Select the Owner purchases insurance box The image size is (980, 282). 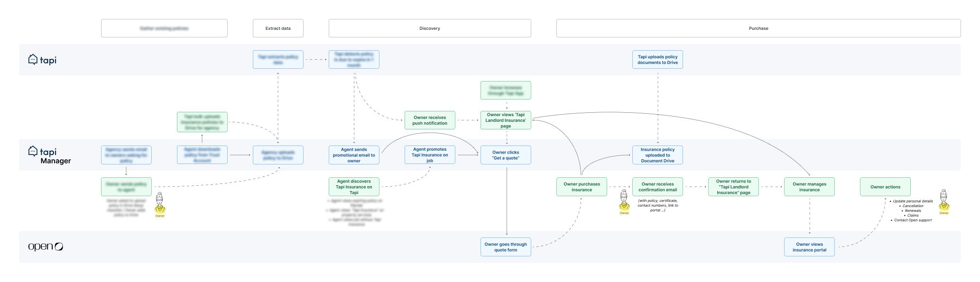click(x=582, y=187)
